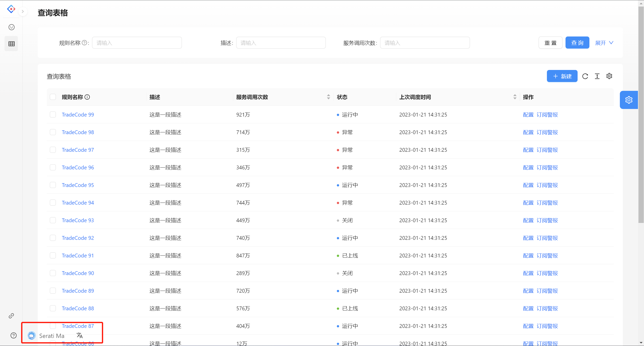Select the TradeCode 92 row checkbox
644x346 pixels.
[53, 238]
